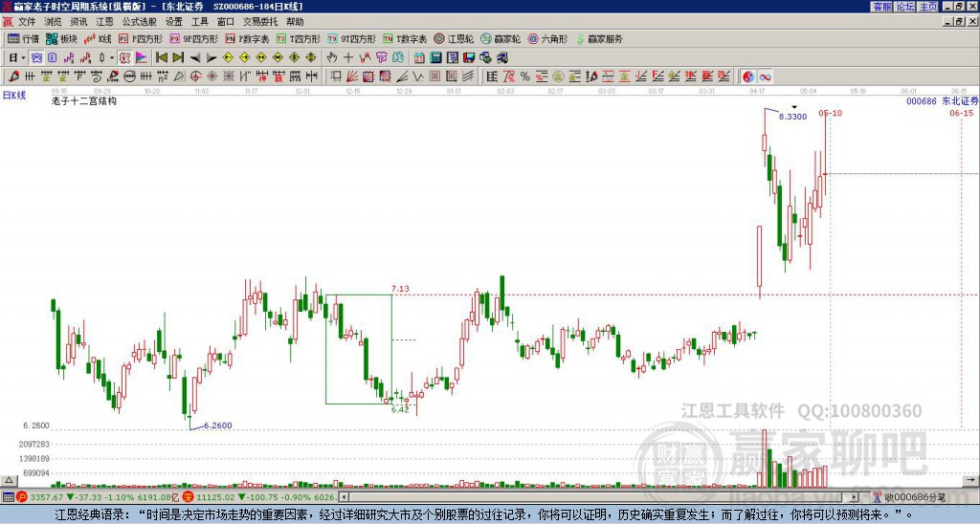The width and height of the screenshot is (980, 524).
Task: Click the 11125.02 index value in status bar
Action: (215, 497)
